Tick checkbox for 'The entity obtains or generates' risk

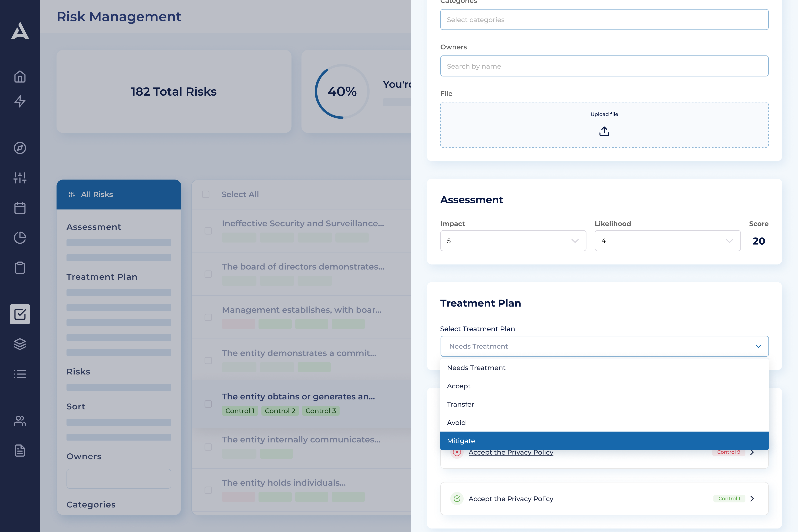(208, 404)
